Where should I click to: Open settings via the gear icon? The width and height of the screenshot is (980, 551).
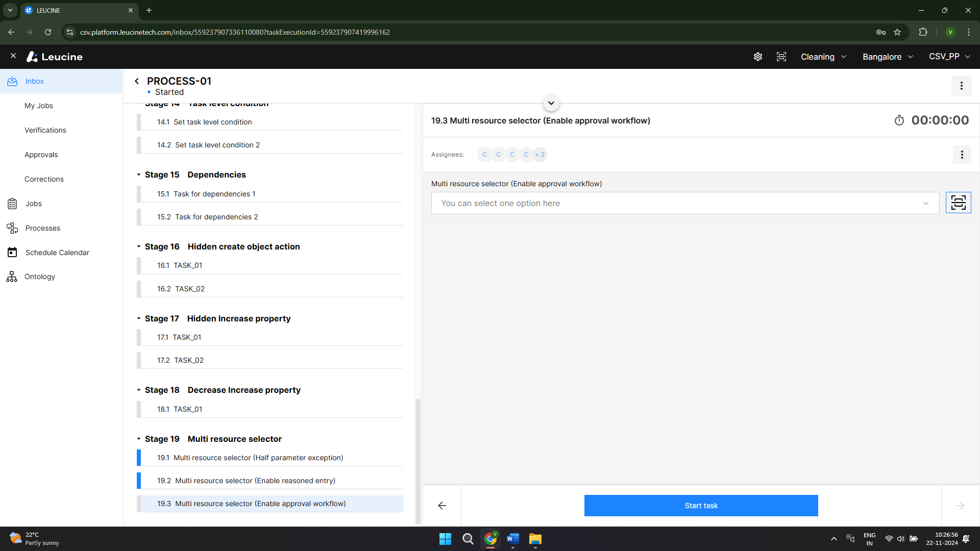tap(757, 57)
